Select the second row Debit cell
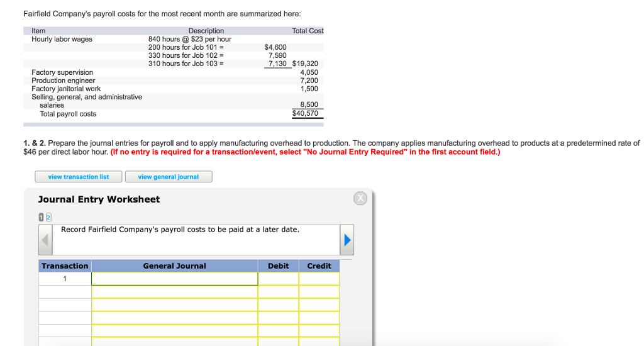 [x=279, y=292]
